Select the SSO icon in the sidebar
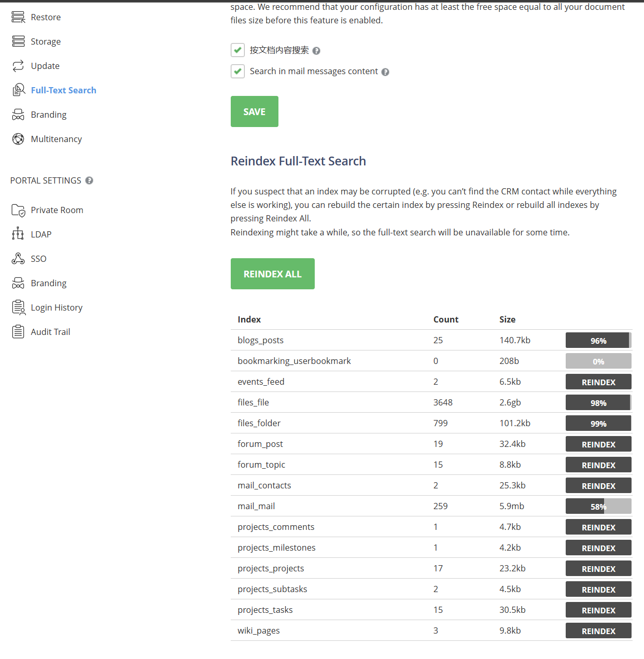This screenshot has height=659, width=644. pyautogui.click(x=18, y=258)
